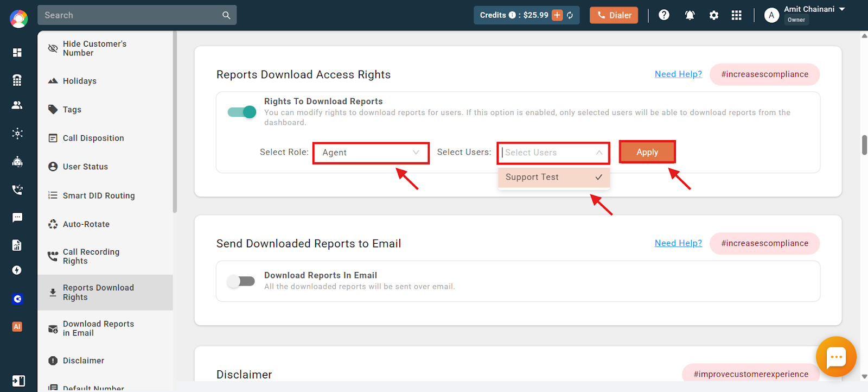Viewport: 868px width, 392px height.
Task: Click the credits info icon
Action: coord(512,15)
